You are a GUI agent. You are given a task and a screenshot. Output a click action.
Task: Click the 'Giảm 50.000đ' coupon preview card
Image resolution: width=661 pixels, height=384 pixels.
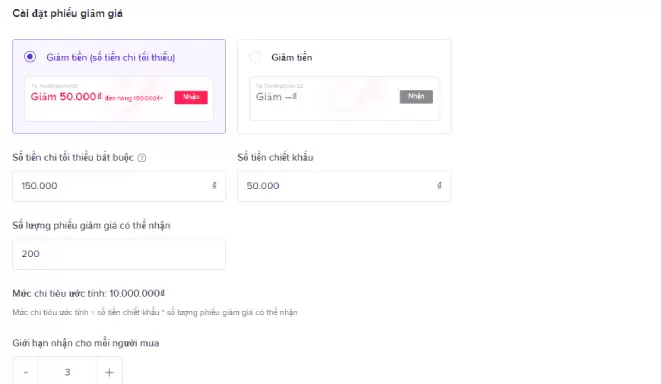(x=119, y=99)
